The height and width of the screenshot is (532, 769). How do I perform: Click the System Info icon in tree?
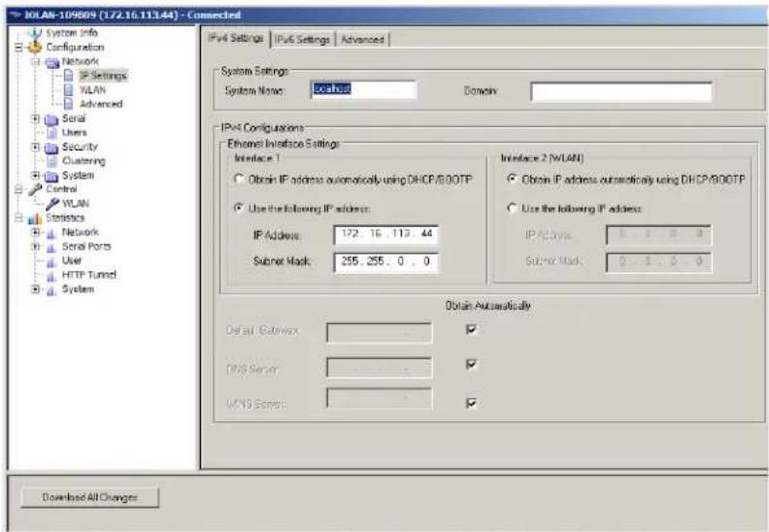coord(35,33)
